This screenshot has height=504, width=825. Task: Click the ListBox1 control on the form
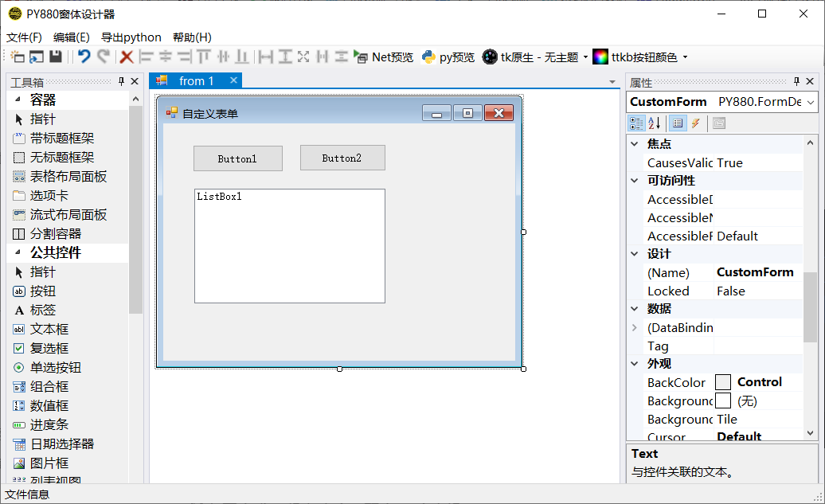[x=289, y=245]
